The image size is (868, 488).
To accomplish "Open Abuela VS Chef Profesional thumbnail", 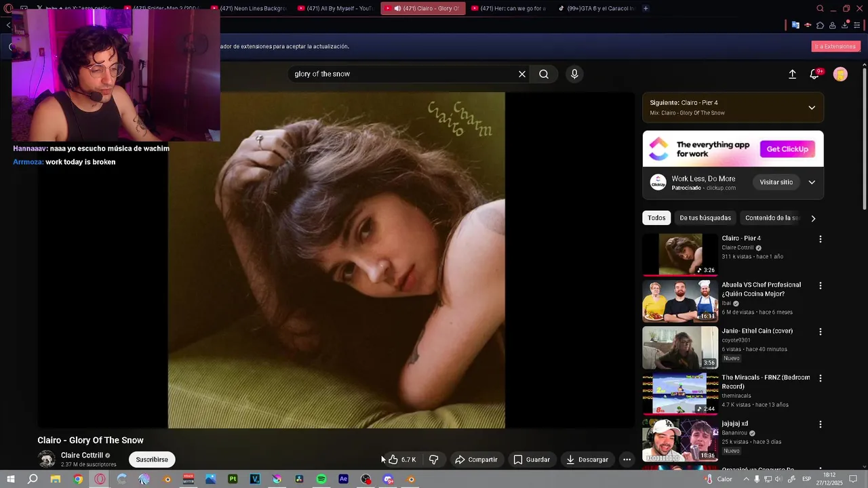I will [x=680, y=301].
